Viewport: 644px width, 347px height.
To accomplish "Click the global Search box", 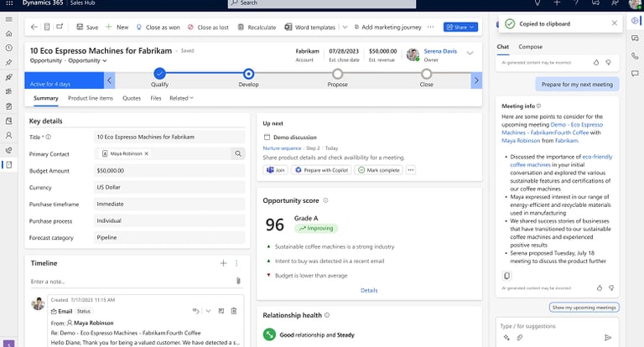I will 322,3.
